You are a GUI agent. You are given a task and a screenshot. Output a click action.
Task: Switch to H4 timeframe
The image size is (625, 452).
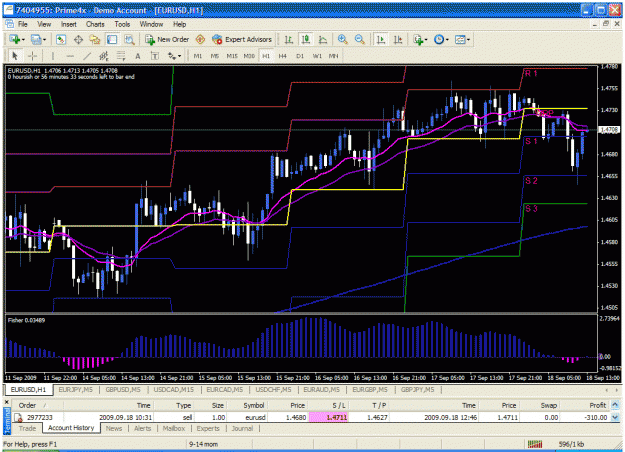pyautogui.click(x=283, y=56)
